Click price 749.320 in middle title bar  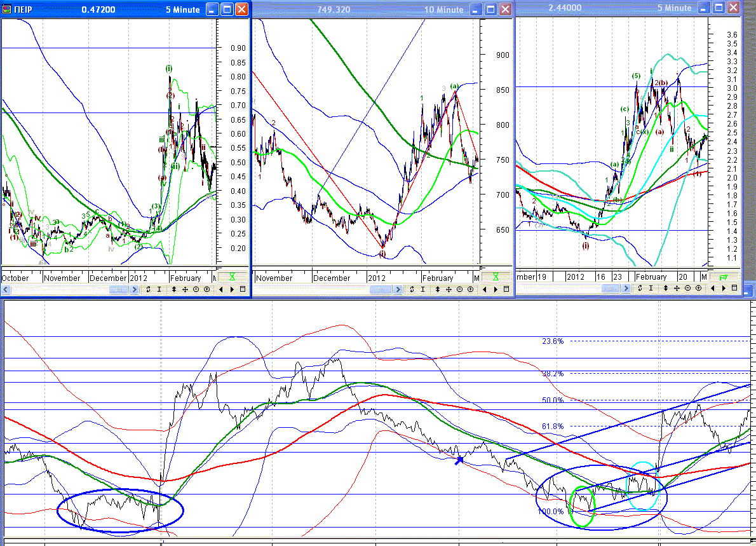click(334, 10)
